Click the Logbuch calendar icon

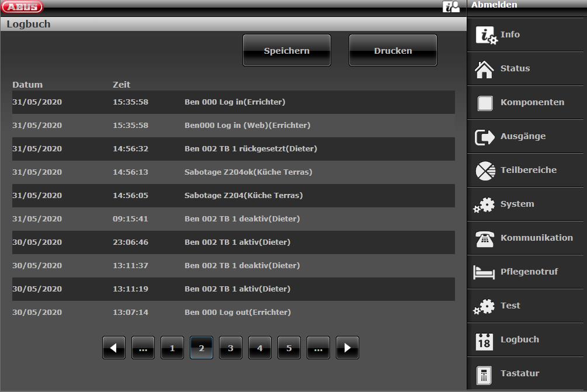pyautogui.click(x=485, y=341)
